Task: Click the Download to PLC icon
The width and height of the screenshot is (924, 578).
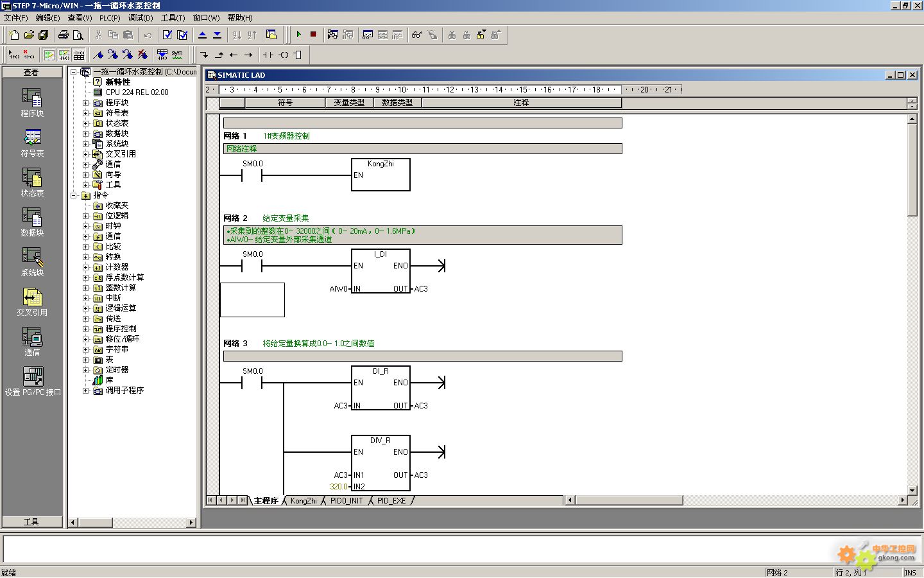Action: (x=217, y=35)
